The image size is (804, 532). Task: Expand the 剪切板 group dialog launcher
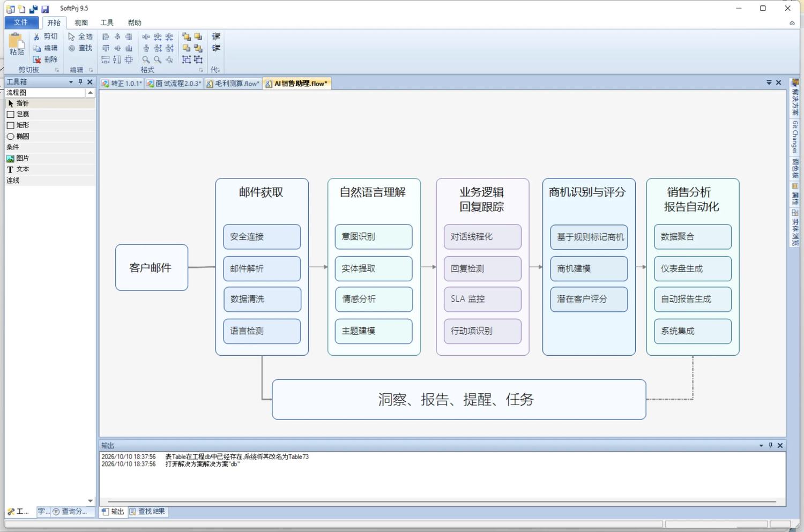[57, 70]
